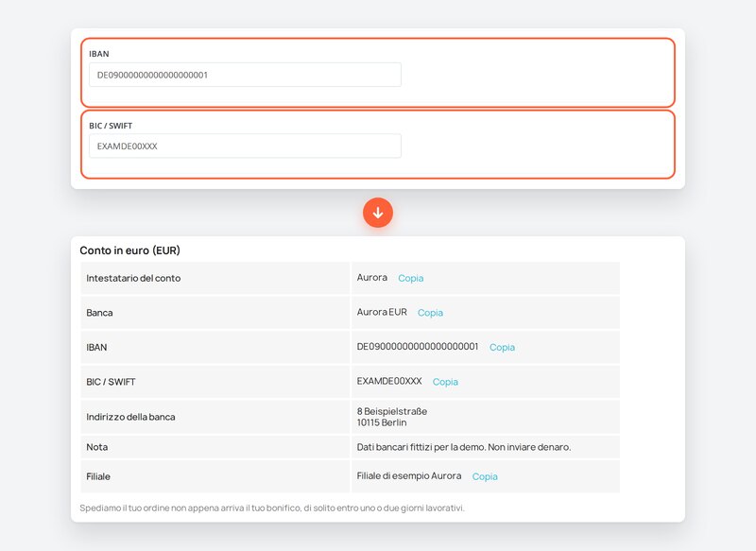Select the IBAN label above the first field
Screen dimensions: 756x551
click(99, 54)
